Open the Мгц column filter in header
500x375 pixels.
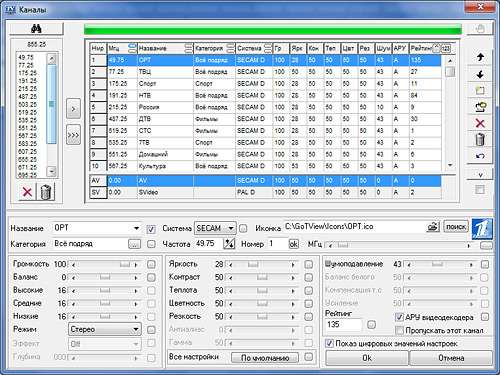[x=132, y=48]
